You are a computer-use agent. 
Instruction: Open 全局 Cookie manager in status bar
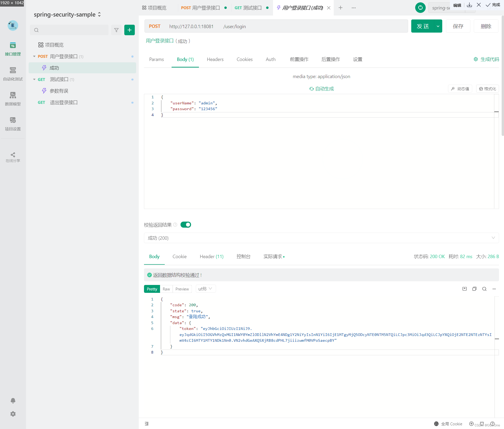pos(448,424)
